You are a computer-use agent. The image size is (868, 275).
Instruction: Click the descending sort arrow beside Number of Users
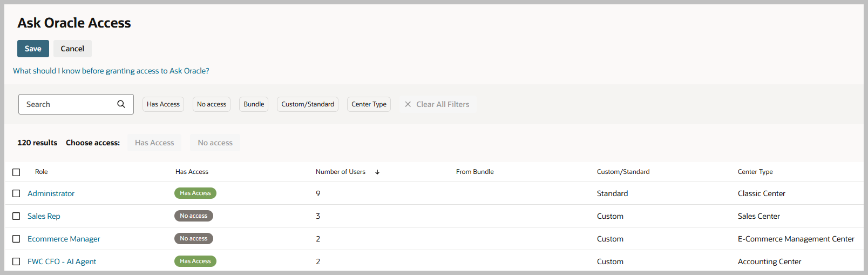(x=377, y=172)
